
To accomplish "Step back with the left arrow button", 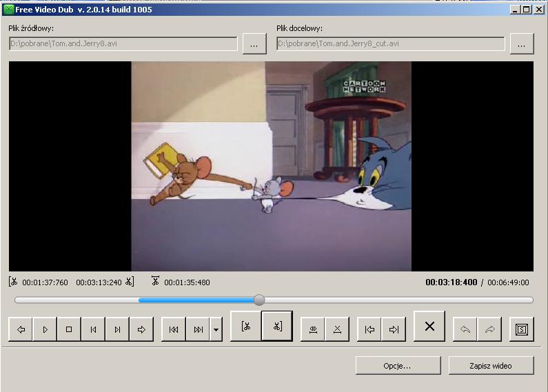I will pyautogui.click(x=21, y=329).
